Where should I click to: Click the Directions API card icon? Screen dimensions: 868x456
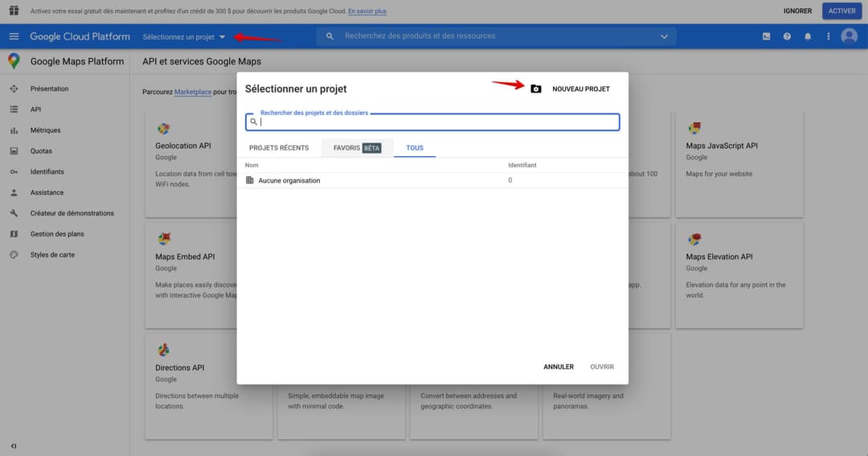[x=163, y=350]
